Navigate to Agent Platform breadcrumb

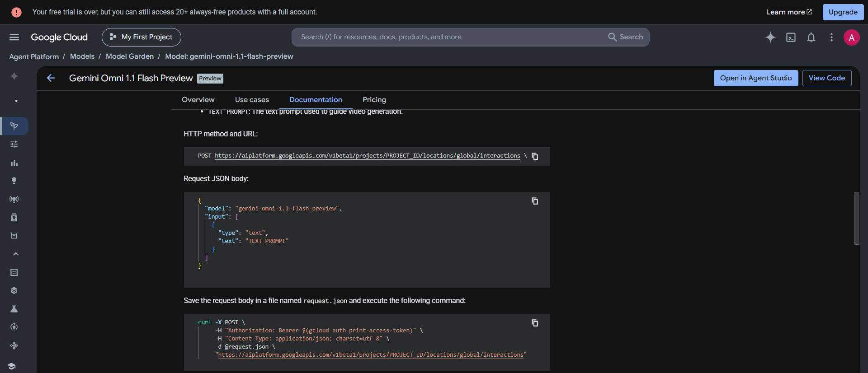tap(34, 56)
